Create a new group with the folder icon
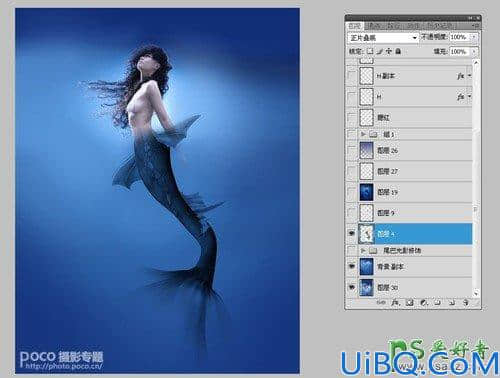Viewport: 500px width, 378px height. (x=438, y=303)
